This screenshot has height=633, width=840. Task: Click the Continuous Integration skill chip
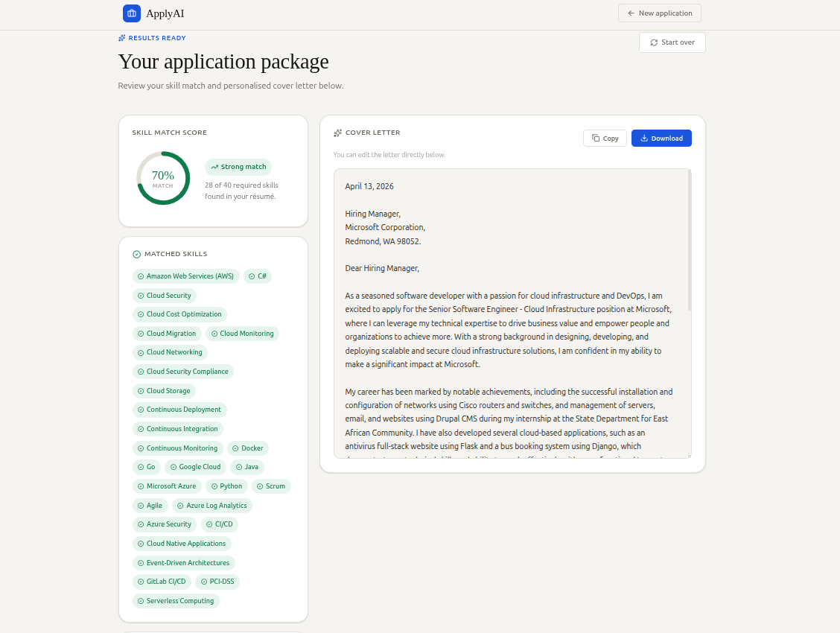pyautogui.click(x=178, y=429)
